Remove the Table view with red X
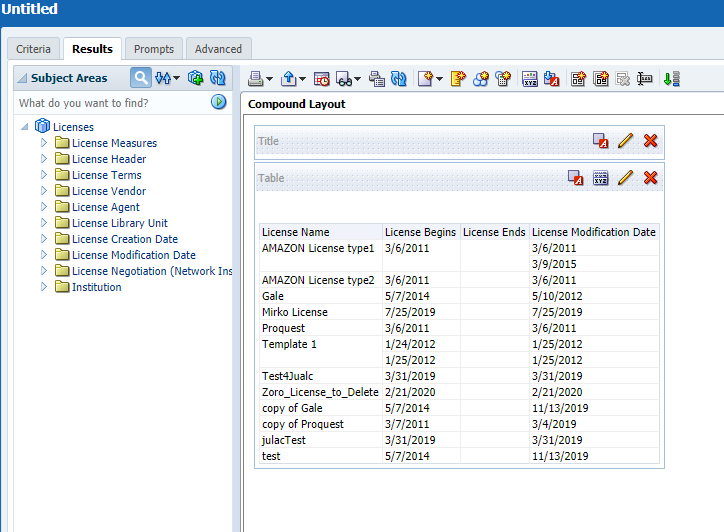724x532 pixels. coord(650,177)
